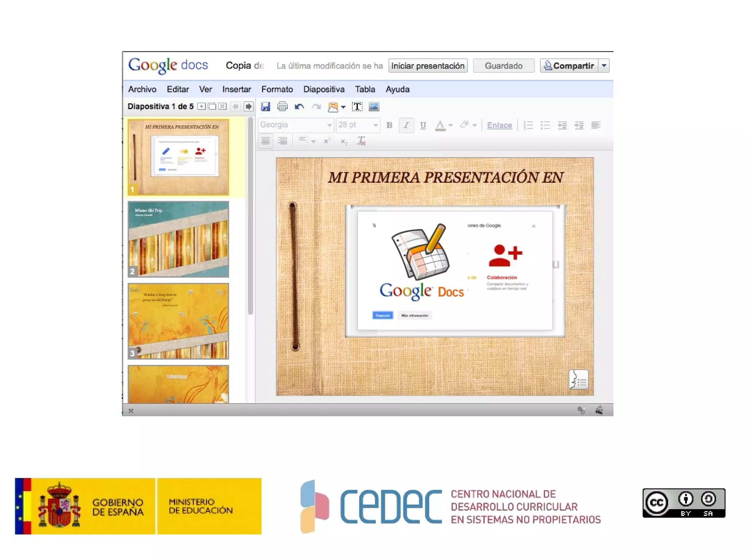Toggle italic formatting
The height and width of the screenshot is (560, 747).
click(x=406, y=125)
